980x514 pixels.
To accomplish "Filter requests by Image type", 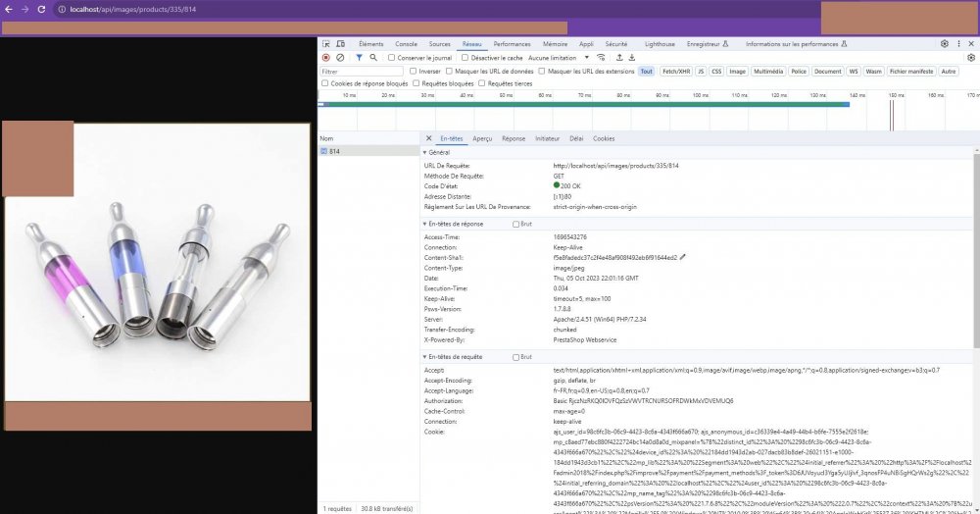I will tap(738, 72).
